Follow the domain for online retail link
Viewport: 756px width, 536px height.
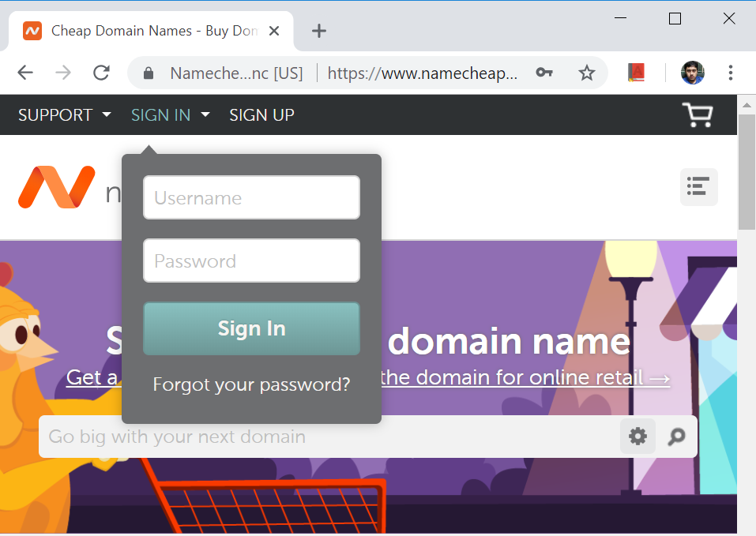pyautogui.click(x=524, y=377)
